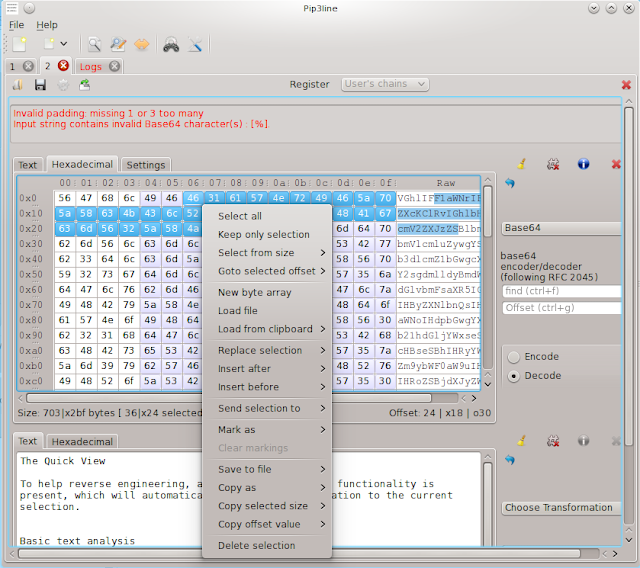Expand Replace selection submenu
The width and height of the screenshot is (640, 568).
tap(267, 351)
